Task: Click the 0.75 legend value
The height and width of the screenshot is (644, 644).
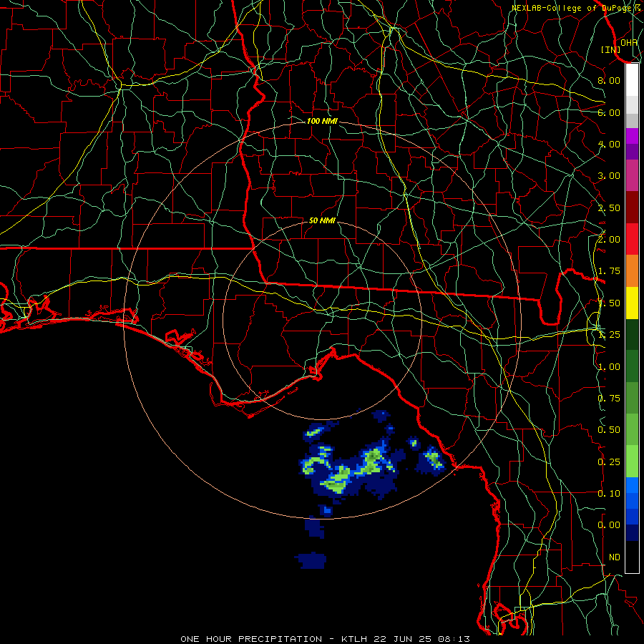Action: point(609,399)
